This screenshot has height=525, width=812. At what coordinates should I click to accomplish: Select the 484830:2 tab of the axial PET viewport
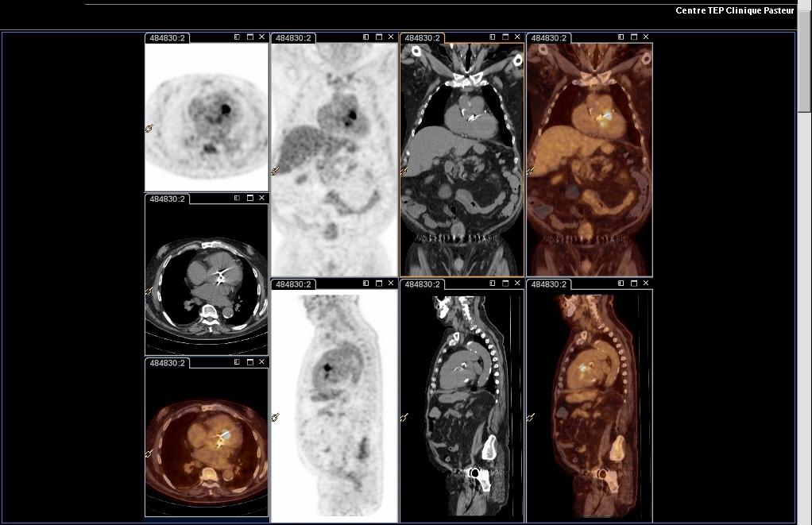[x=168, y=38]
